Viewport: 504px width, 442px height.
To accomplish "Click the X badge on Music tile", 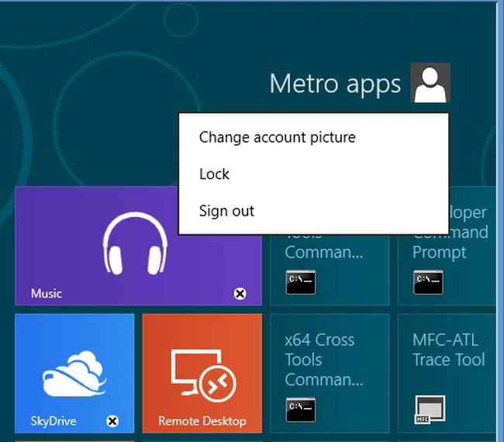I will coord(240,293).
